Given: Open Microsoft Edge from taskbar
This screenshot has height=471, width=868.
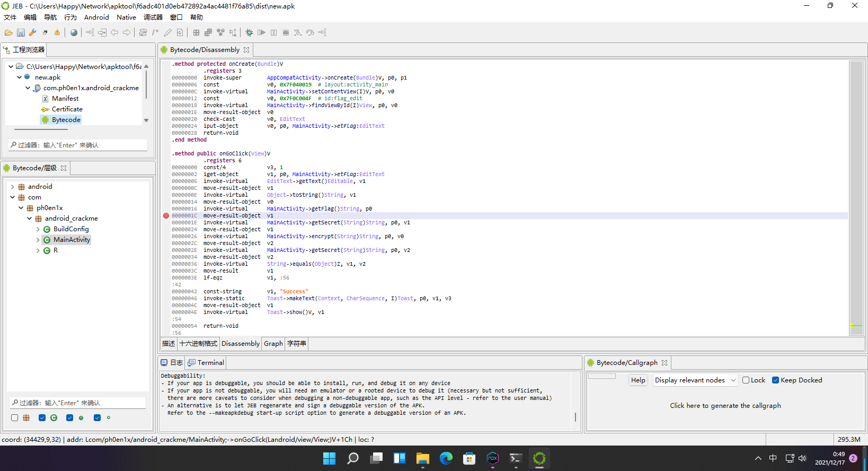Looking at the screenshot, I should point(446,458).
